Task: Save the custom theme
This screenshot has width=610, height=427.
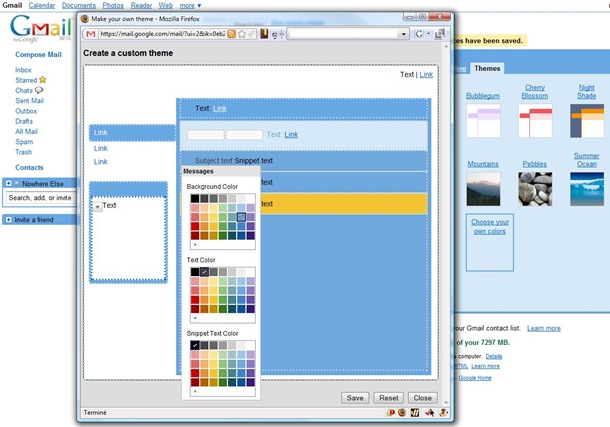Action: pyautogui.click(x=355, y=398)
